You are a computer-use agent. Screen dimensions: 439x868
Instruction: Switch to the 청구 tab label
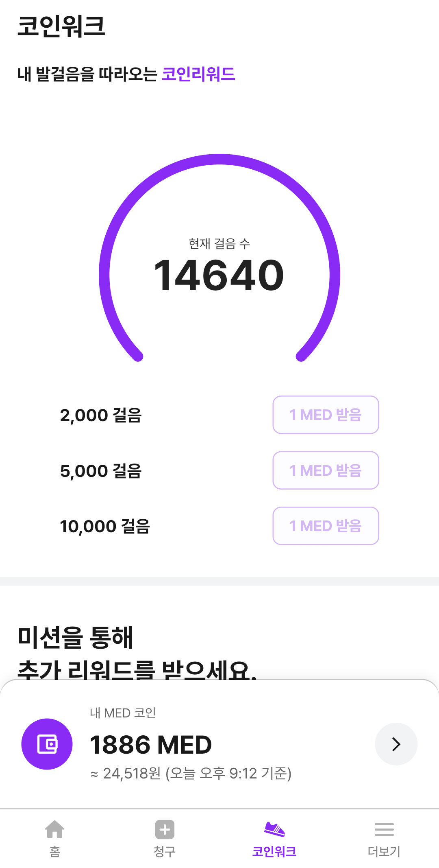tap(165, 851)
